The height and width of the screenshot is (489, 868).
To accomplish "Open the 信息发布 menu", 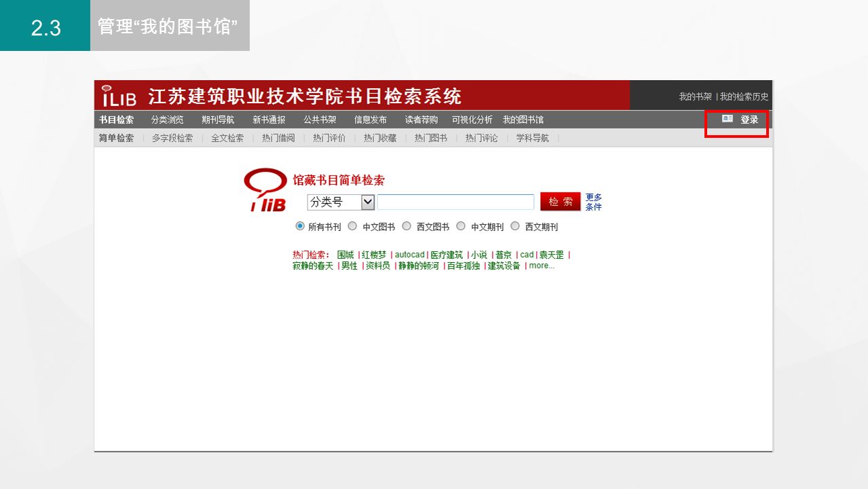I will tap(371, 120).
